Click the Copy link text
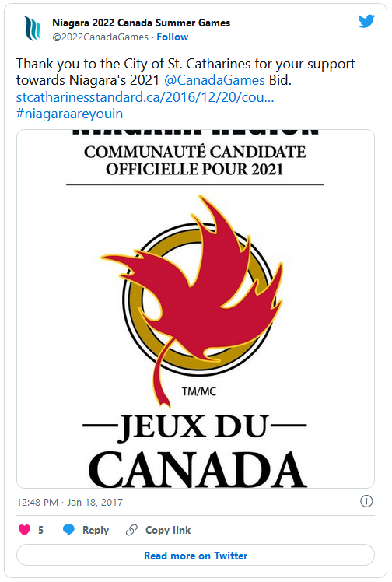The width and height of the screenshot is (392, 582). (x=168, y=530)
